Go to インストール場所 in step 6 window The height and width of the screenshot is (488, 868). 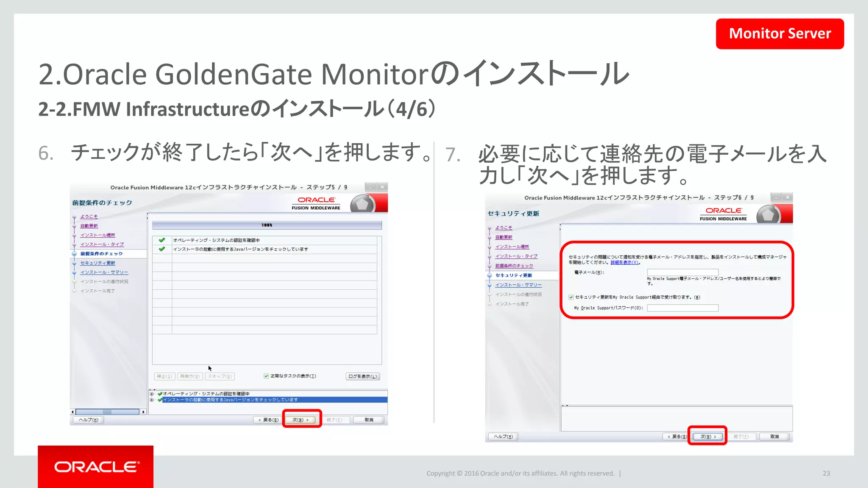pyautogui.click(x=512, y=247)
